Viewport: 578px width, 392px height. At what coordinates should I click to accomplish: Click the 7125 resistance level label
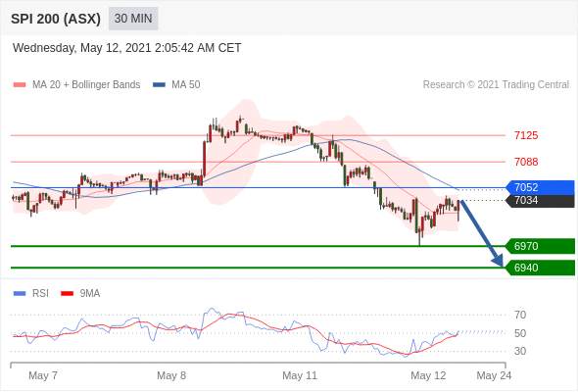pos(526,135)
